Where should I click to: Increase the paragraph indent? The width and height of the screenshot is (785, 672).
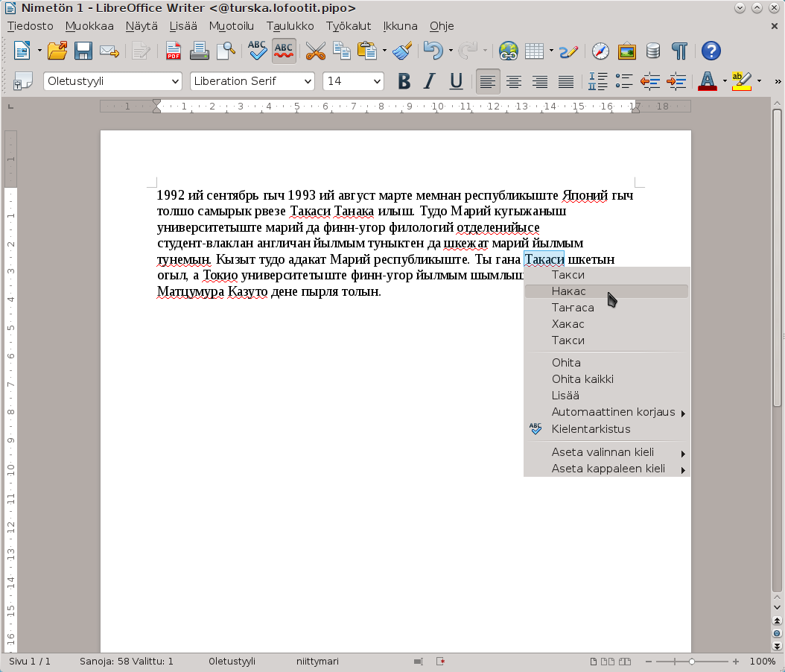[x=676, y=81]
